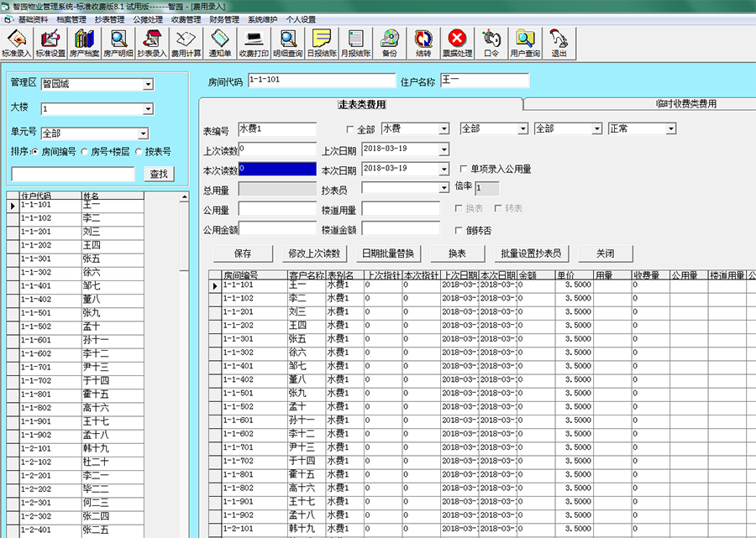This screenshot has height=538, width=756.
Task: Click the 日期批量替换 button
Action: [388, 253]
